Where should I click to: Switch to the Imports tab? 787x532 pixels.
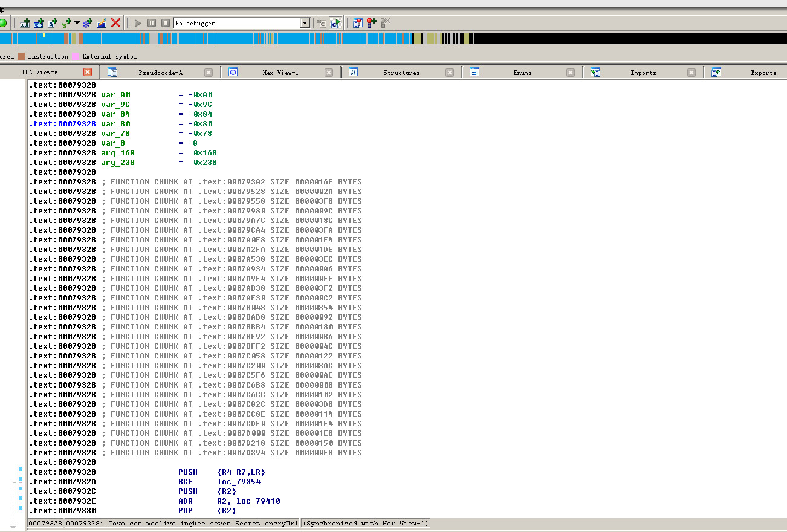643,73
